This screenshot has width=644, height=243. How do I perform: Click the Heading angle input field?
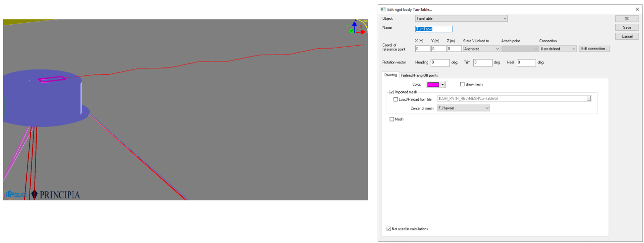[x=439, y=62]
